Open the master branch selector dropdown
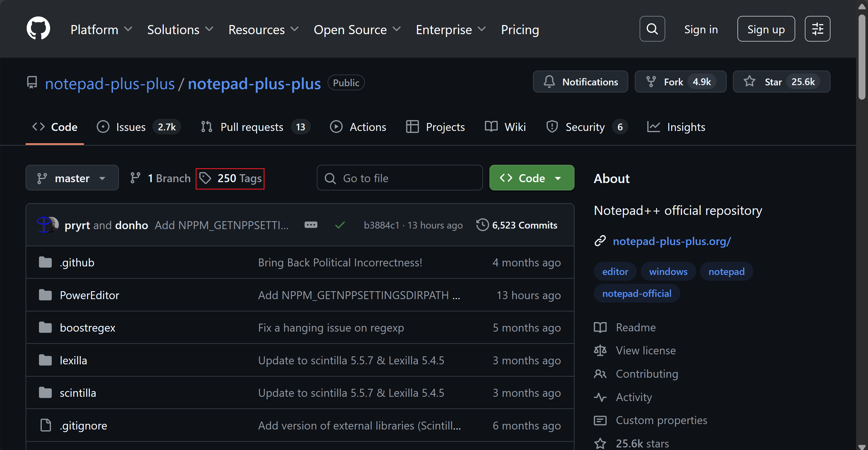868x450 pixels. 72,178
